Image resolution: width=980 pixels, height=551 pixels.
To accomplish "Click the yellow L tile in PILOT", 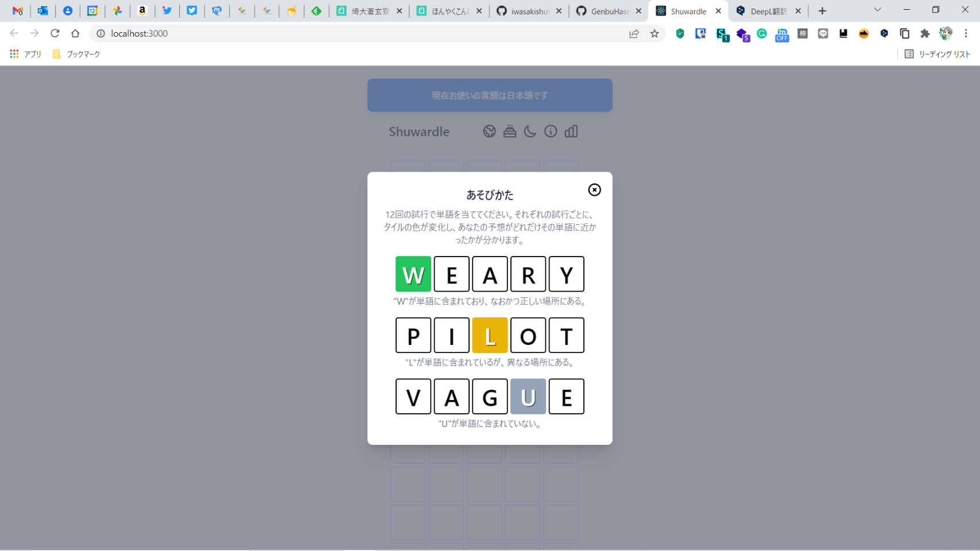I will 490,335.
